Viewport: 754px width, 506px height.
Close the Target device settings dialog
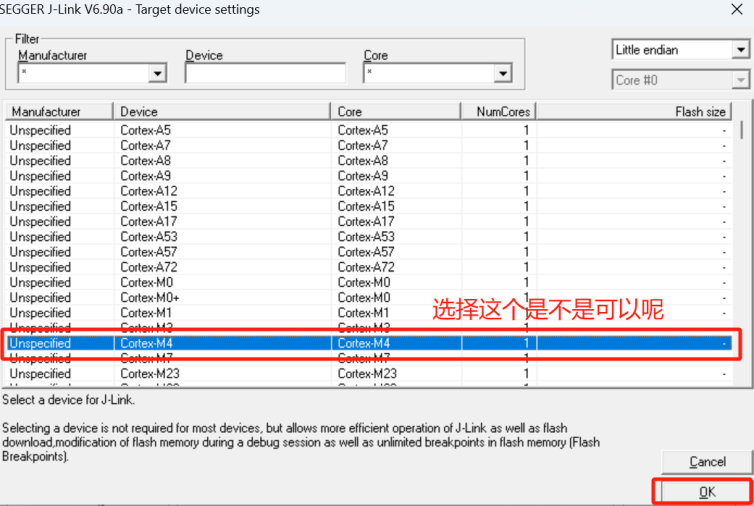point(737,9)
